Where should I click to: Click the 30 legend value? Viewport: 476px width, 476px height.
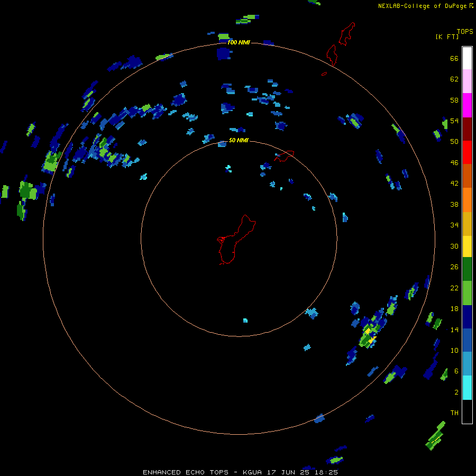pos(454,246)
